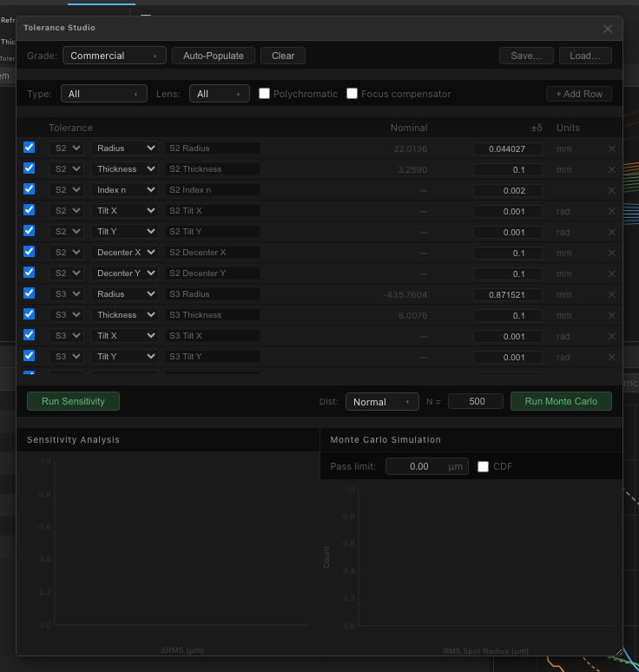Image resolution: width=639 pixels, height=672 pixels.
Task: Open the Lens filter dropdown
Action: coord(220,94)
